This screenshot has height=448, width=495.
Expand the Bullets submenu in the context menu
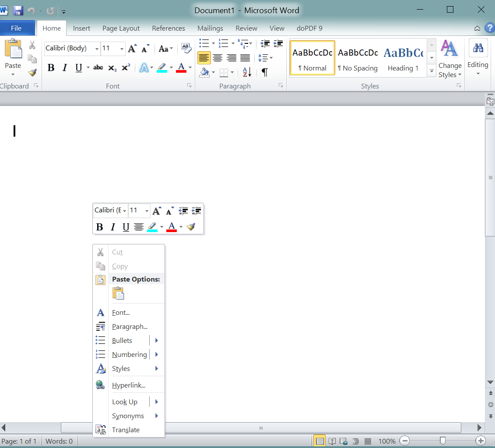156,340
